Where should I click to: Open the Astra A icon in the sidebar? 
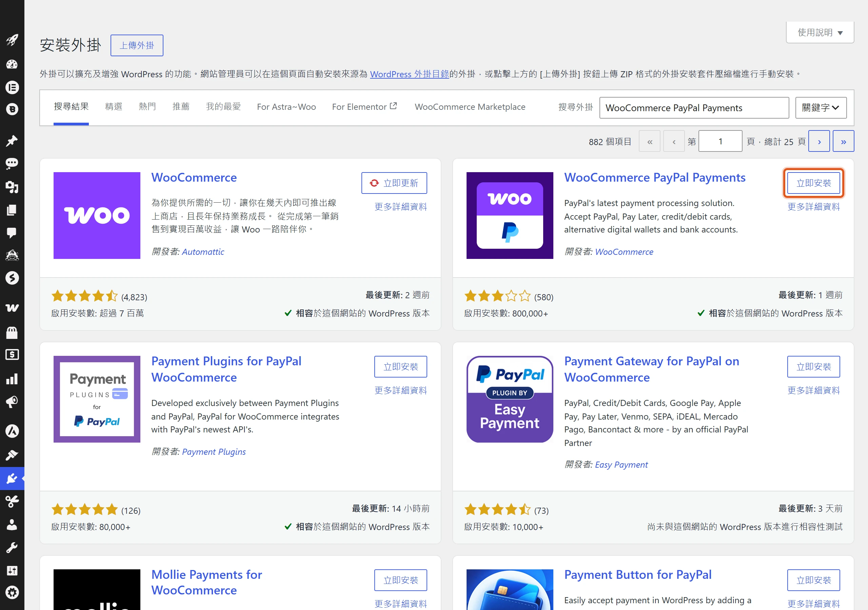click(12, 431)
